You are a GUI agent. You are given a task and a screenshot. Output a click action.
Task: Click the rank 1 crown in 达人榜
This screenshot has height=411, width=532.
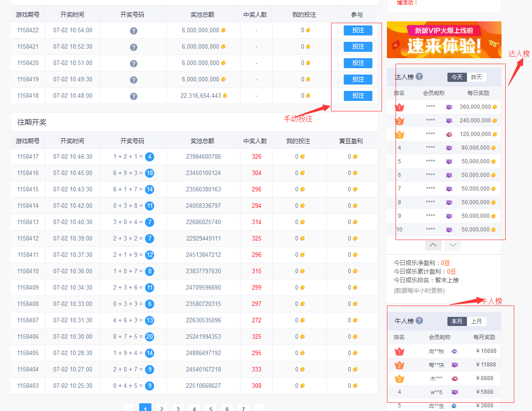coord(399,107)
